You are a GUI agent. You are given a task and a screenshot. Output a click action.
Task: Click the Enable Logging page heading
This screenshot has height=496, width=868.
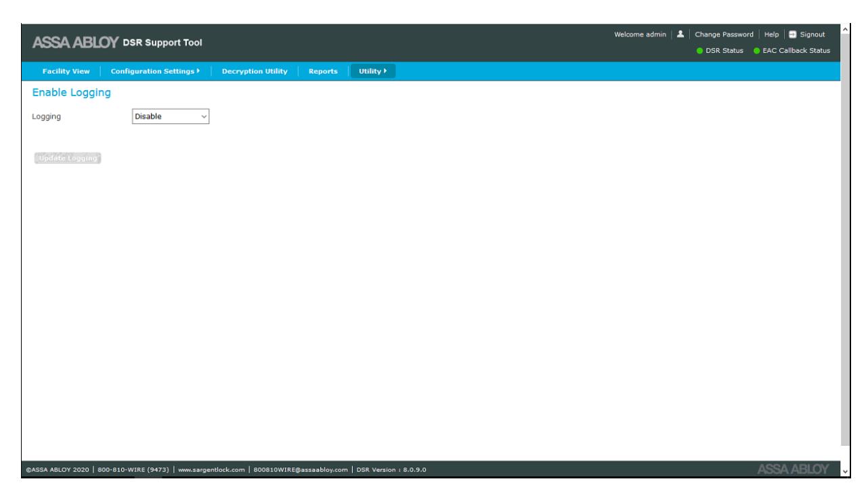[71, 91]
